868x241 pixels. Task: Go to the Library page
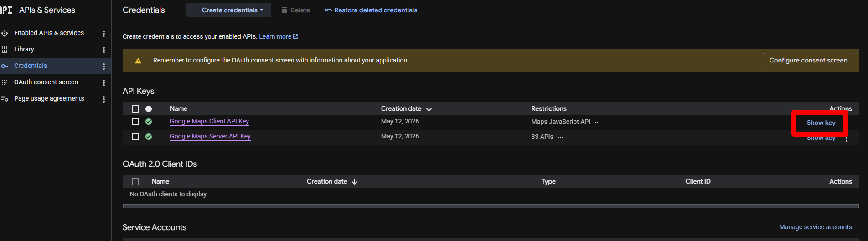click(x=24, y=49)
